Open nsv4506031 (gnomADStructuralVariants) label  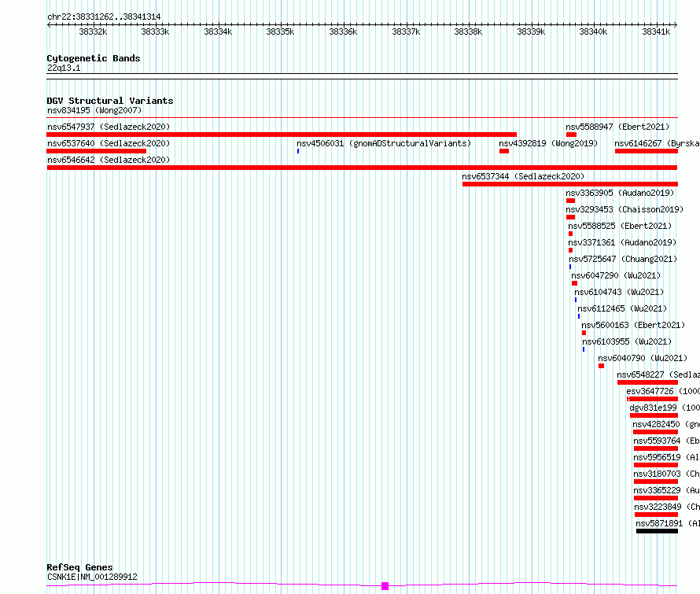[384, 143]
